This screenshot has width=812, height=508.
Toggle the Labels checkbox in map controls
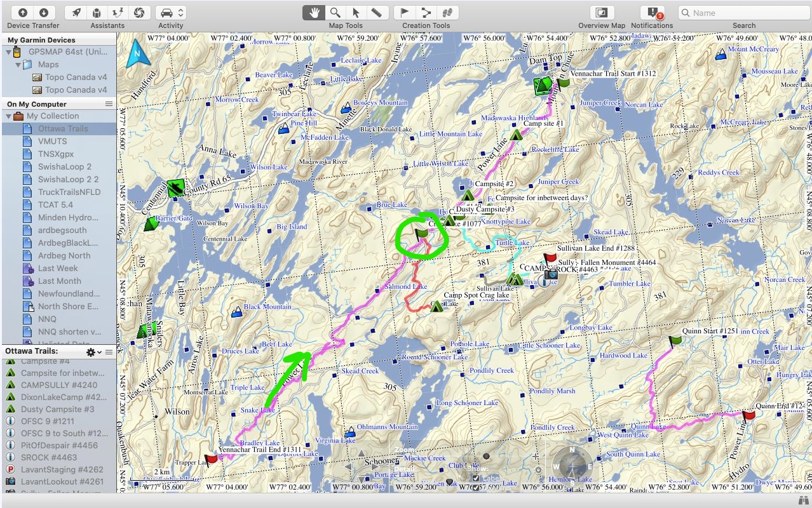[476, 478]
